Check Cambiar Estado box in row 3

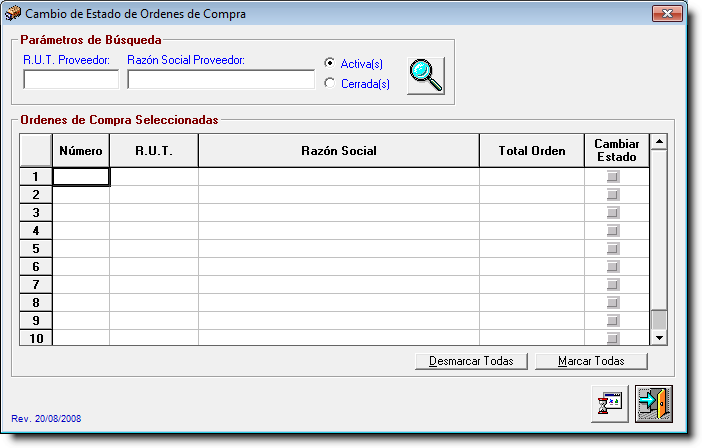(613, 212)
